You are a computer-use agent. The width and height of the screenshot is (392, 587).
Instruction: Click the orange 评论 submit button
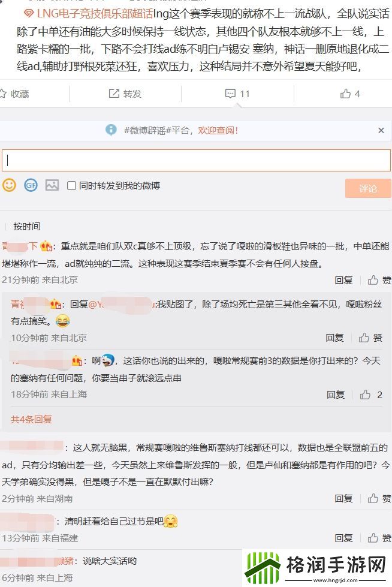coord(367,188)
